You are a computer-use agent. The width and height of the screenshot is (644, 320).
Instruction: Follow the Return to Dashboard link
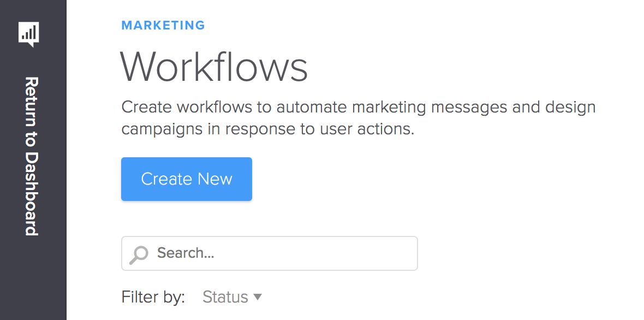(x=32, y=156)
